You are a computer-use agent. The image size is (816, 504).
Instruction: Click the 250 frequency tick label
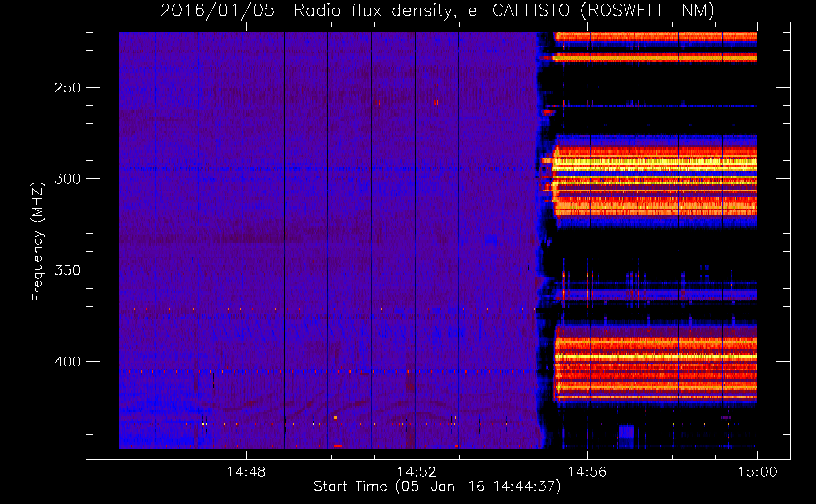68,88
